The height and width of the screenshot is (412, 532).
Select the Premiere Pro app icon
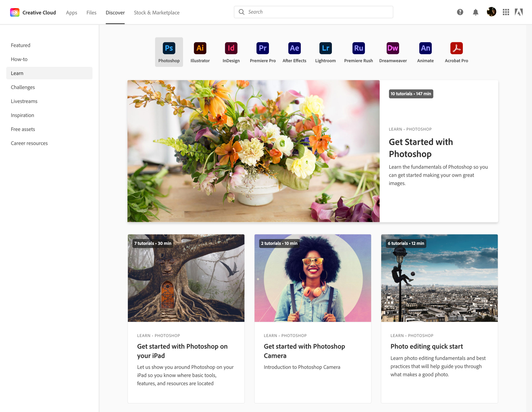pos(263,48)
